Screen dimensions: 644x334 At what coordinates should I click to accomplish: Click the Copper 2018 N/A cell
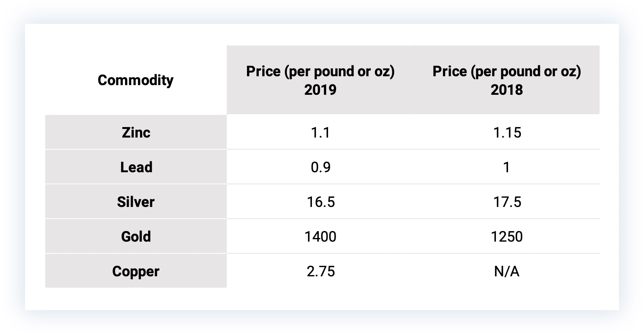507,271
